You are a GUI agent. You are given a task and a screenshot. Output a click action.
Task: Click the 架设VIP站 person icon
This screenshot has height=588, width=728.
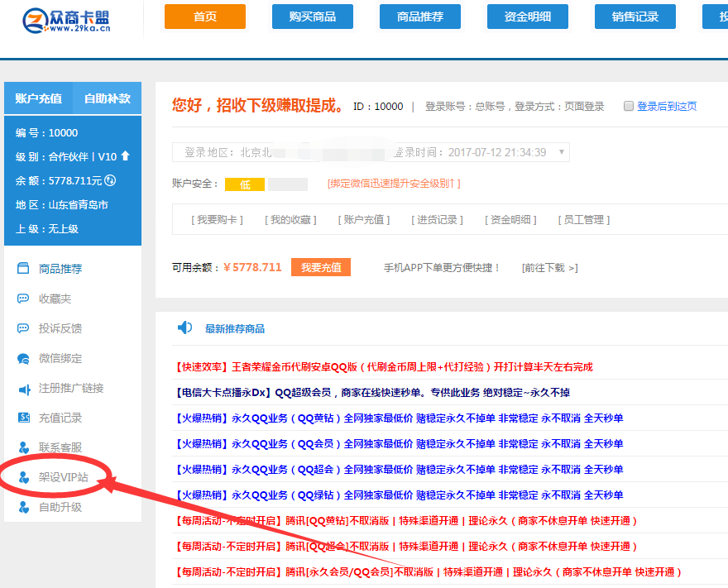click(x=24, y=477)
